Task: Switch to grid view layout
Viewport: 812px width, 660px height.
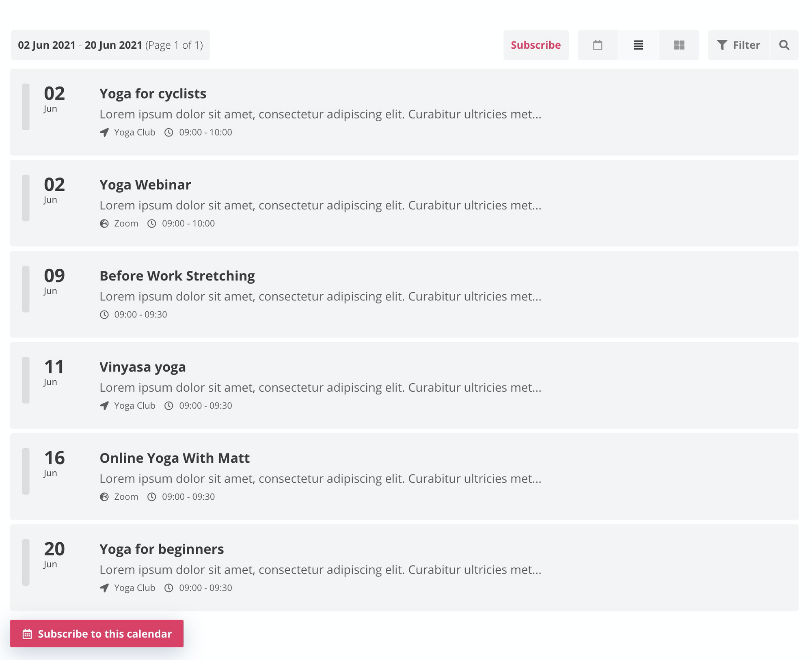Action: (x=679, y=45)
